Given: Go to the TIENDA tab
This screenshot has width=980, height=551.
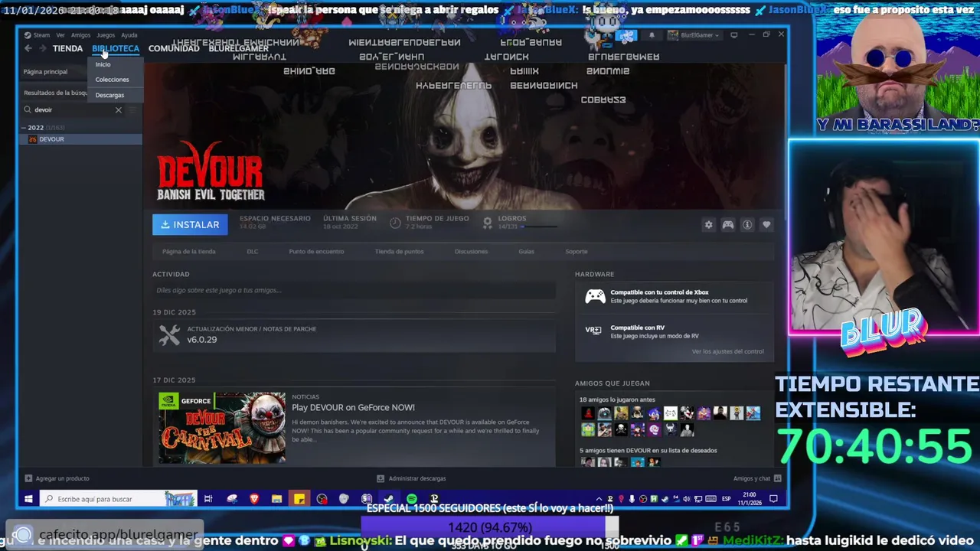Looking at the screenshot, I should tap(67, 48).
